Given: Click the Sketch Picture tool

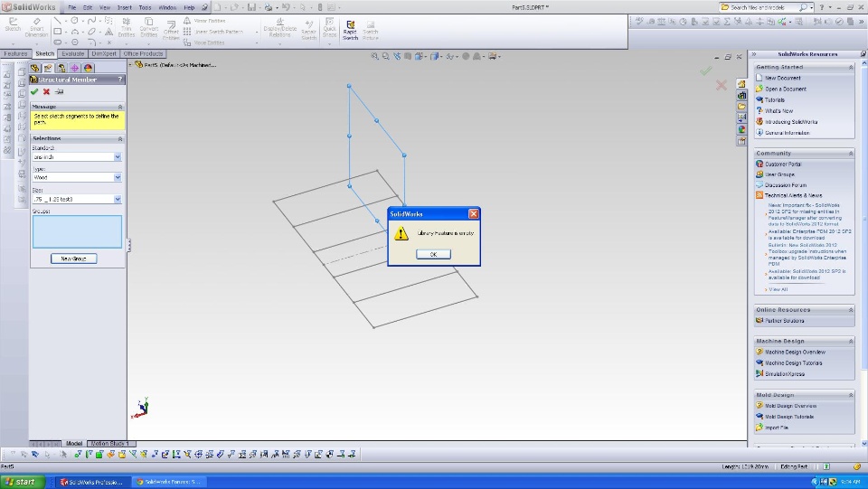Looking at the screenshot, I should point(371,31).
